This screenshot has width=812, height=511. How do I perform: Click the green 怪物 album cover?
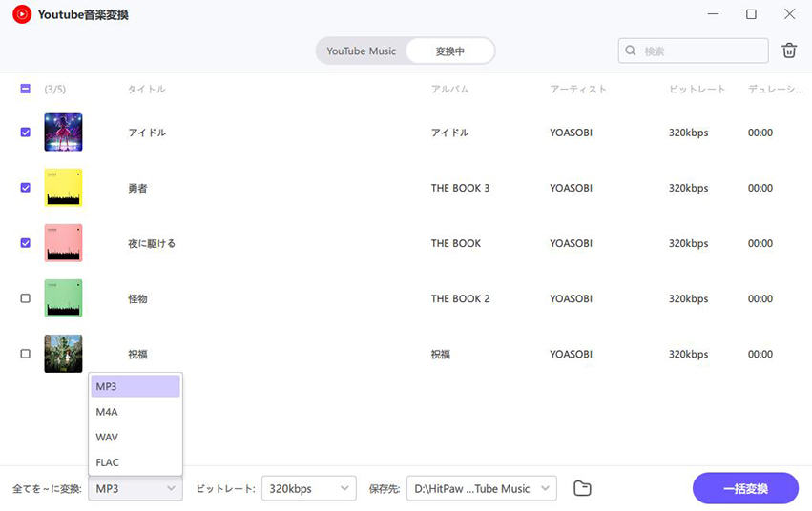click(x=63, y=298)
